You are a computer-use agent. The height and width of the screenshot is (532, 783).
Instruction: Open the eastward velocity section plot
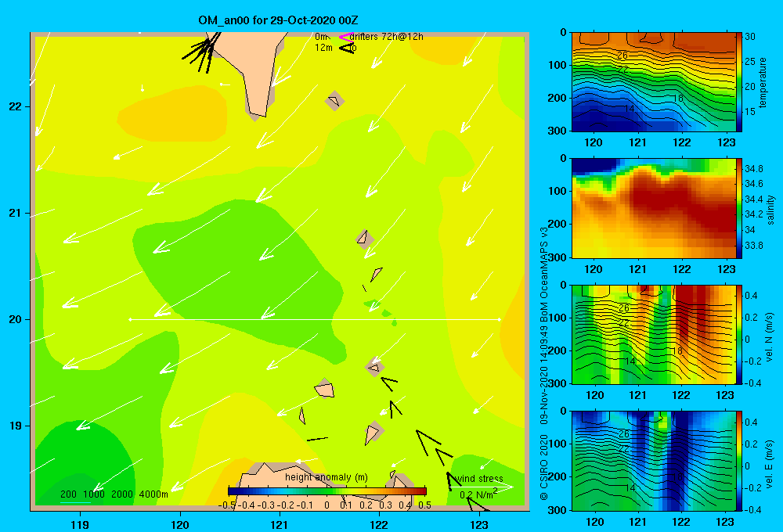pyautogui.click(x=653, y=461)
